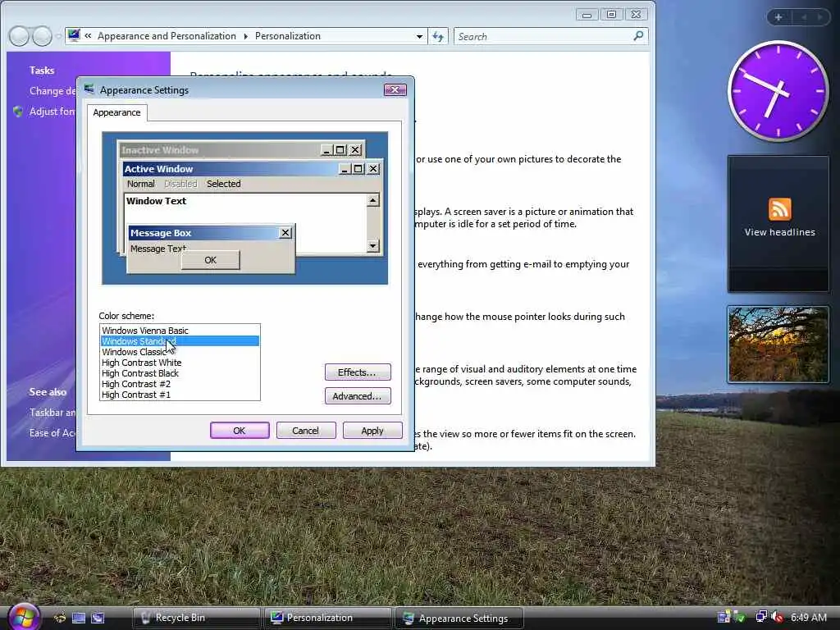This screenshot has width=840, height=630.
Task: Open the Effects... dialog
Action: 358,372
